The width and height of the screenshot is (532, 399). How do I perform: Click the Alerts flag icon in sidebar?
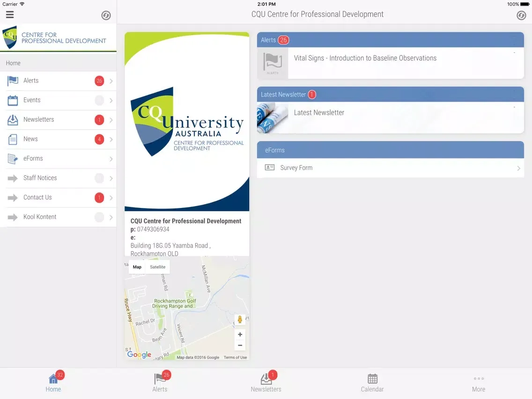(13, 81)
